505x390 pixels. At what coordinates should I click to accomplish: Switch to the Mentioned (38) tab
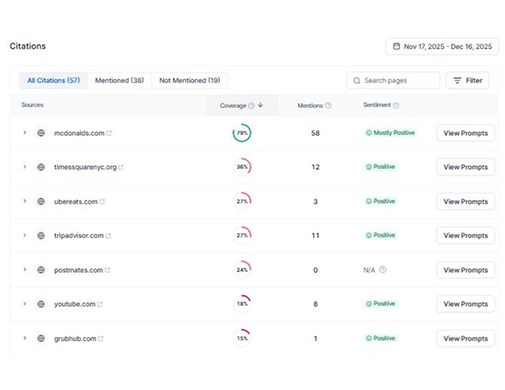coord(119,80)
